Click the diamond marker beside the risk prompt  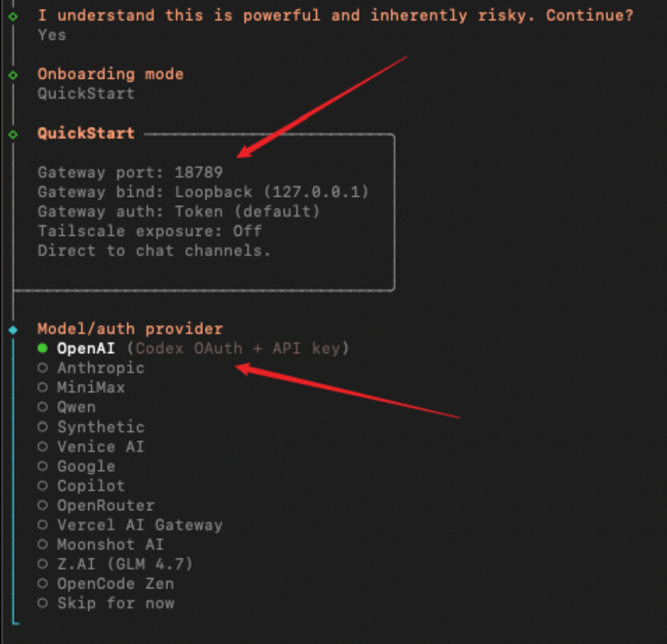coord(13,15)
